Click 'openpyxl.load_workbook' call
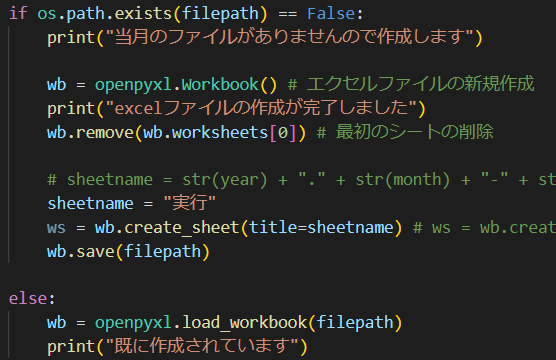556x360 pixels. [x=201, y=323]
